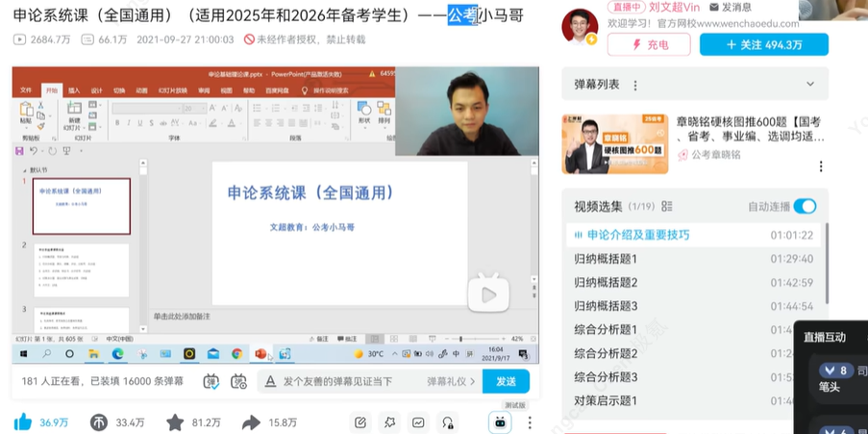Open the notes icon below the player
This screenshot has height=434, width=868.
click(x=360, y=422)
